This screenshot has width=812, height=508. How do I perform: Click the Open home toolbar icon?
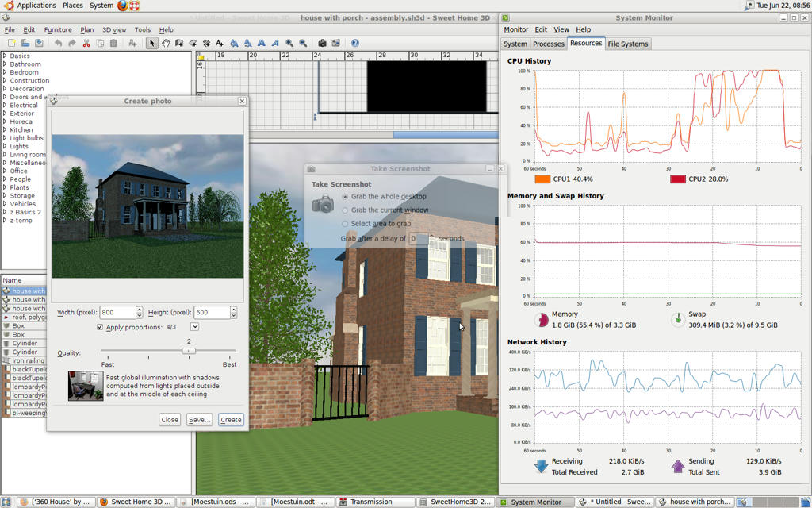pos(25,43)
